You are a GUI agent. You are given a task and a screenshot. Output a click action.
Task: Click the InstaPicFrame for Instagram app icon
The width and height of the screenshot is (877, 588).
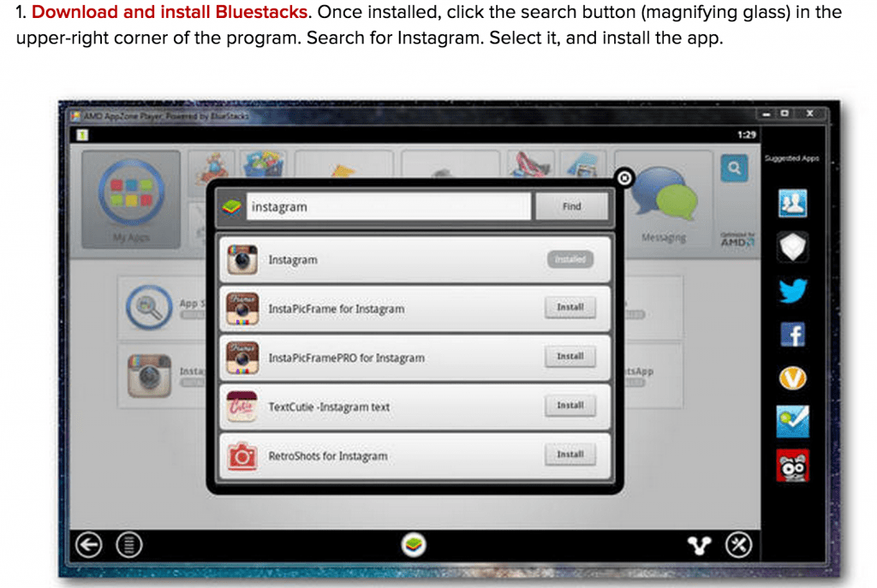point(242,308)
